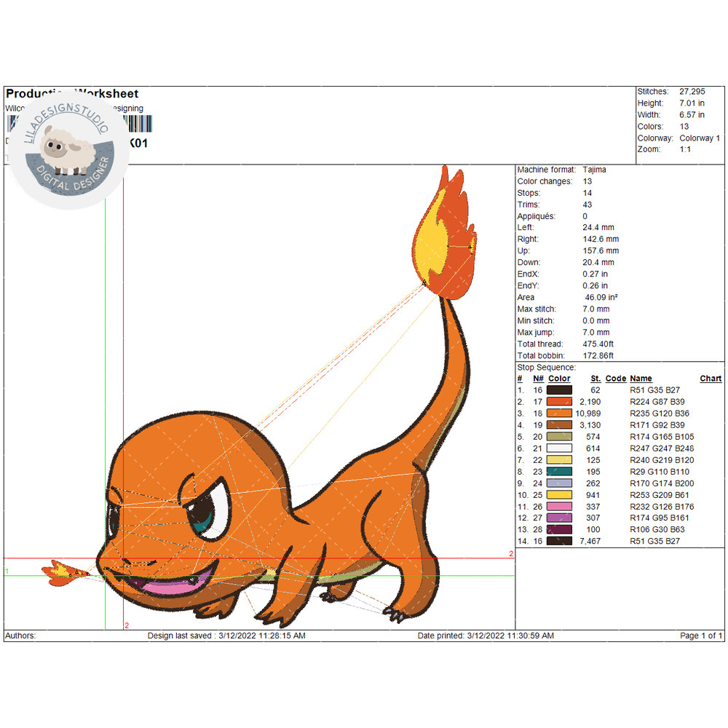This screenshot has width=728, height=728.
Task: Click the Color column header
Action: (559, 379)
